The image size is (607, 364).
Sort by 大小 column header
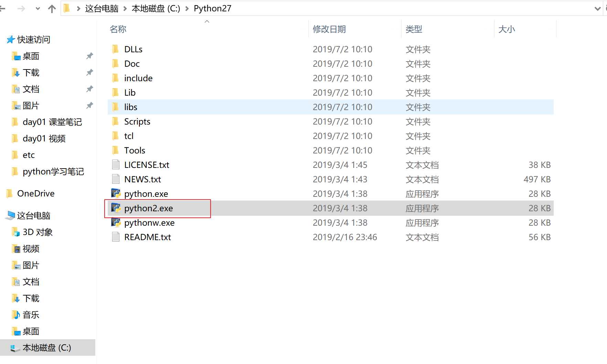pyautogui.click(x=507, y=29)
